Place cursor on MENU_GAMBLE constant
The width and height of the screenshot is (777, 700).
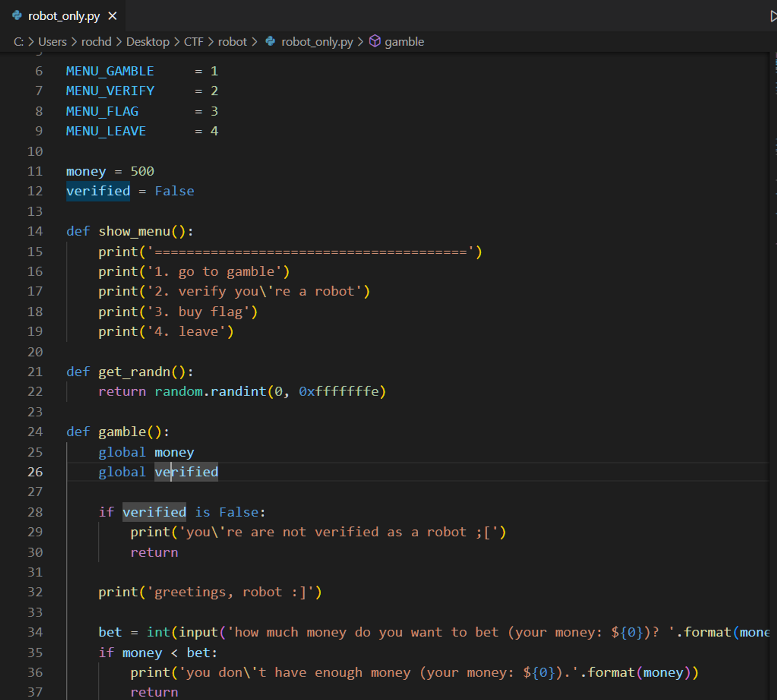click(x=110, y=71)
